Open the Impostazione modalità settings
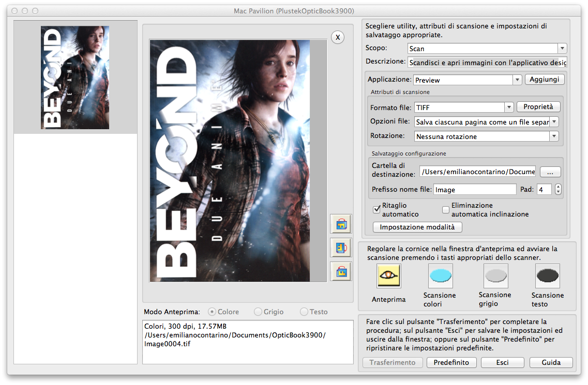 pyautogui.click(x=417, y=227)
